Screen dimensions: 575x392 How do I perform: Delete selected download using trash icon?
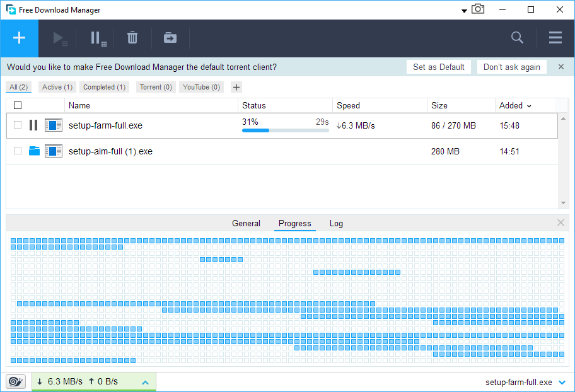(132, 38)
